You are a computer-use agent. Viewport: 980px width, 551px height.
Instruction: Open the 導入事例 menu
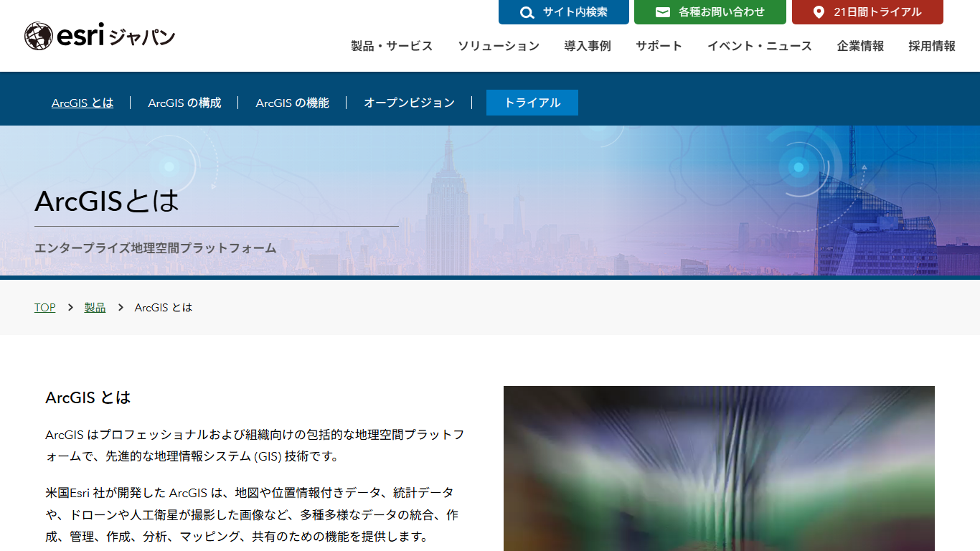tap(588, 46)
